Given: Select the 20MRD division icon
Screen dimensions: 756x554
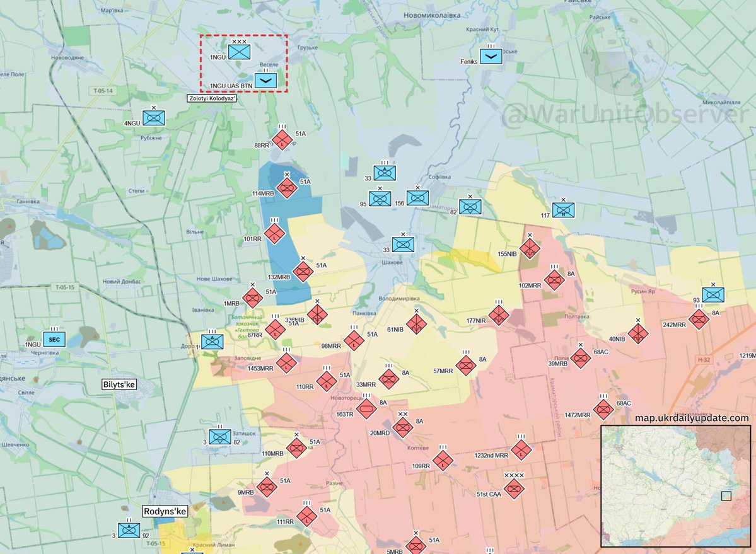Looking at the screenshot, I should coord(402,427).
